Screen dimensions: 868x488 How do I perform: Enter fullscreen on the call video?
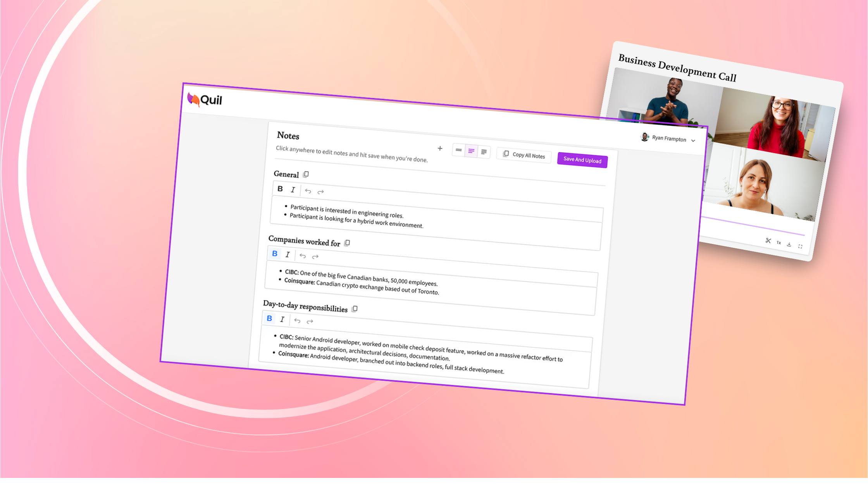coord(800,246)
